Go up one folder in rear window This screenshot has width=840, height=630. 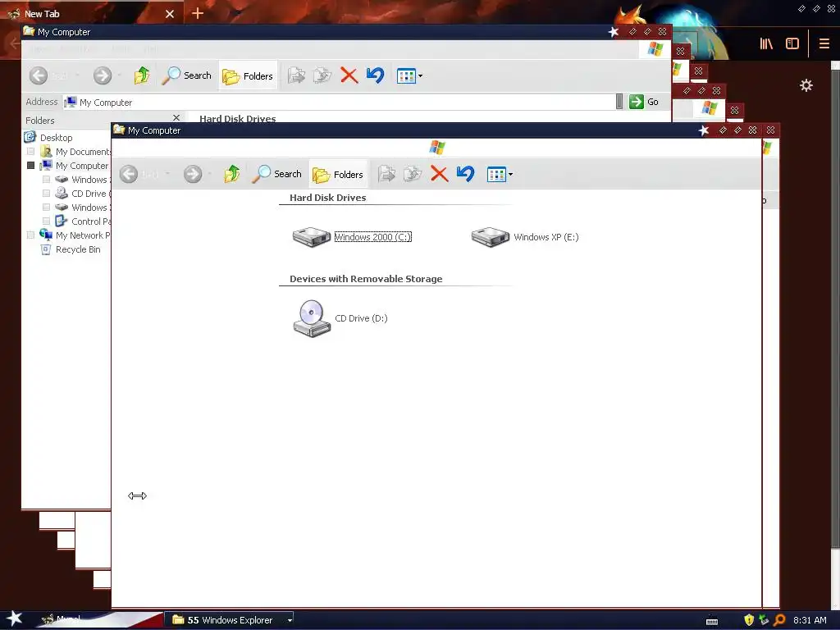tap(142, 75)
